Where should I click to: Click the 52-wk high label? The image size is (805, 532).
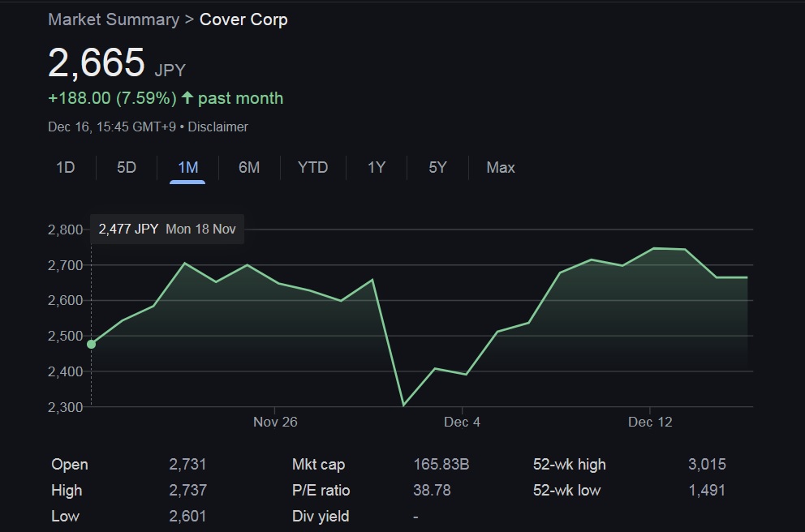click(x=570, y=464)
